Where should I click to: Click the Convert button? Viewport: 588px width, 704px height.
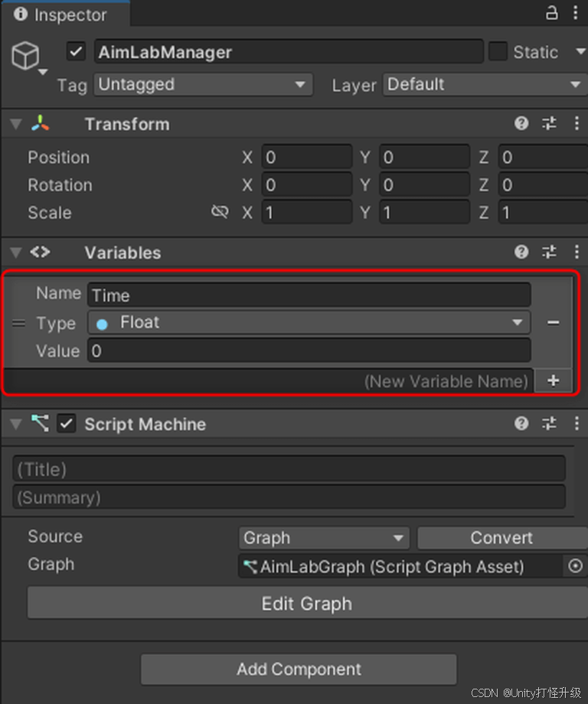pos(501,538)
